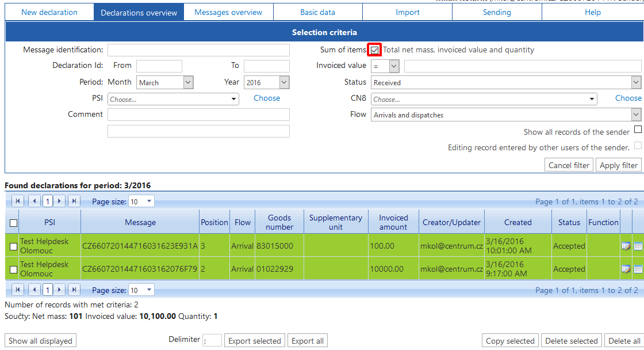This screenshot has width=644, height=350.
Task: Open edit icon for declaration 83015000 row
Action: [x=626, y=246]
